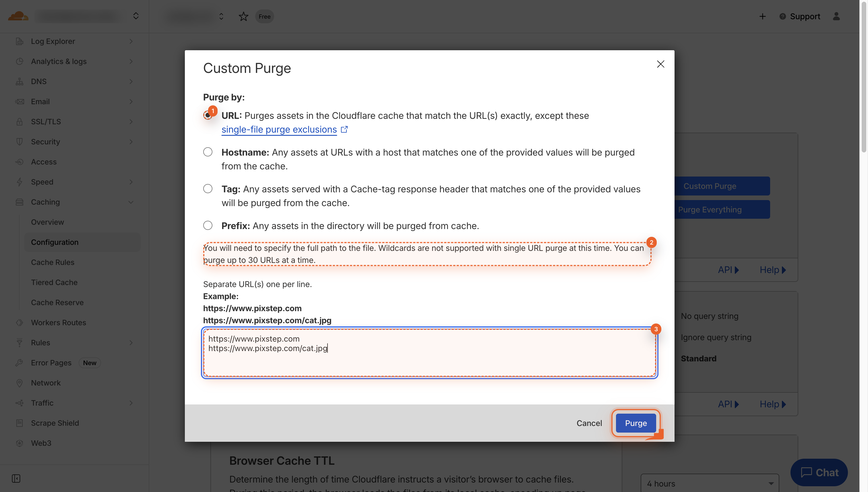Click the external link icon beside purge exclusions

345,129
